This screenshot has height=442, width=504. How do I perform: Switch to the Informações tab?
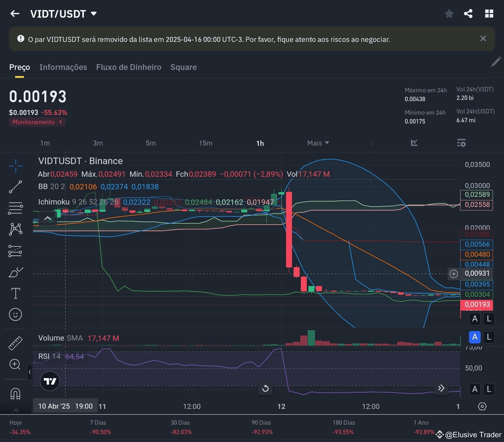tap(63, 67)
